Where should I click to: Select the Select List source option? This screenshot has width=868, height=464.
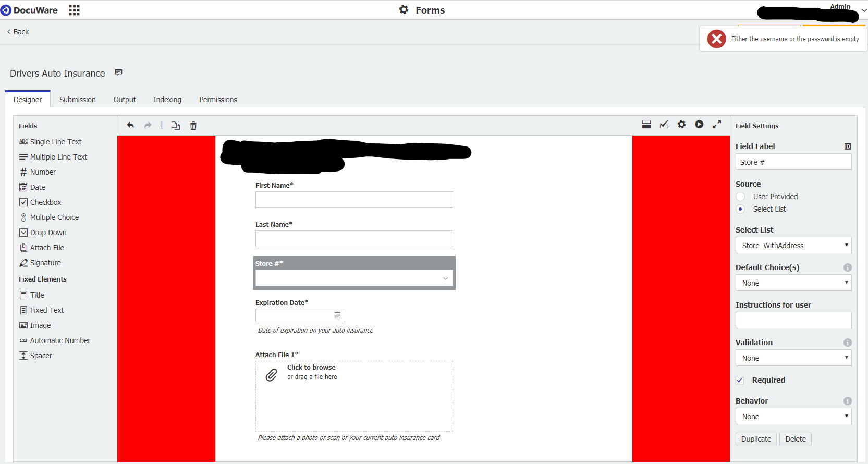click(740, 209)
